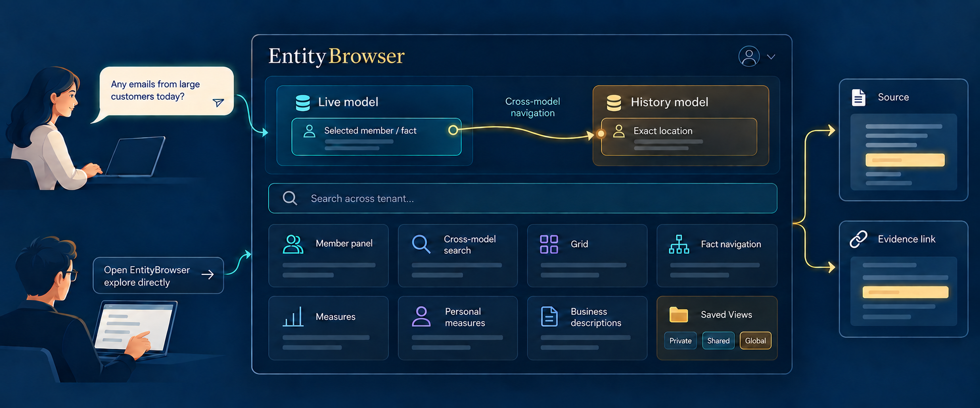Click the Saved Views folder icon

tap(679, 315)
